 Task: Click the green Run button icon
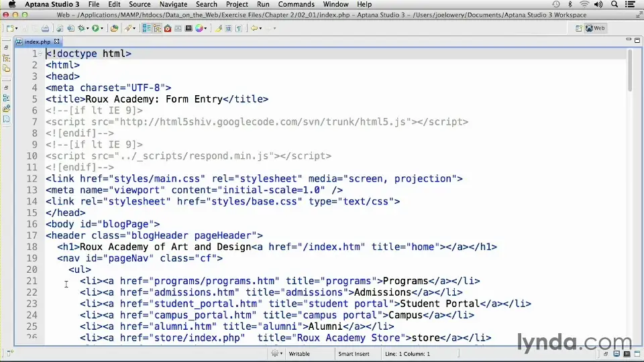tap(95, 28)
